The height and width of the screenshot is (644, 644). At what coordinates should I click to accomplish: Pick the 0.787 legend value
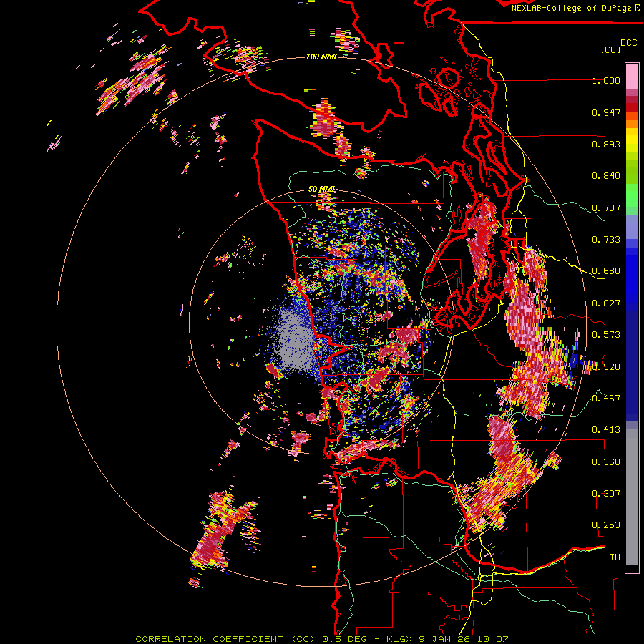[x=606, y=208]
